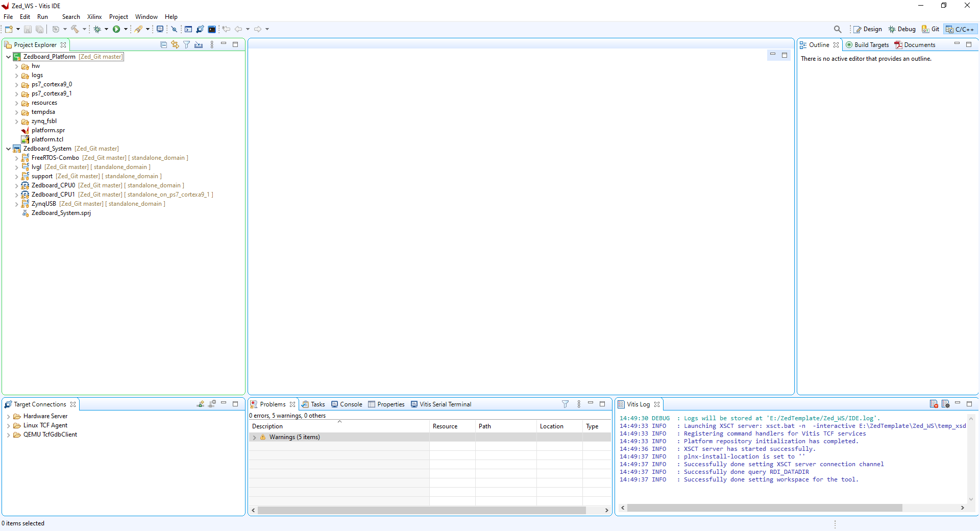Switch to the Console tab
This screenshot has height=531, width=980.
[x=347, y=404]
